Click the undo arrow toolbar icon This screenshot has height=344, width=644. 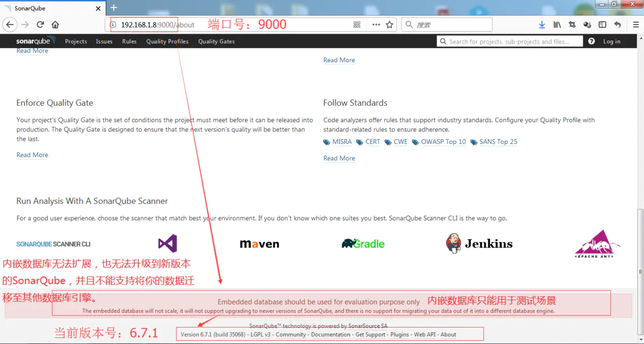[x=618, y=25]
